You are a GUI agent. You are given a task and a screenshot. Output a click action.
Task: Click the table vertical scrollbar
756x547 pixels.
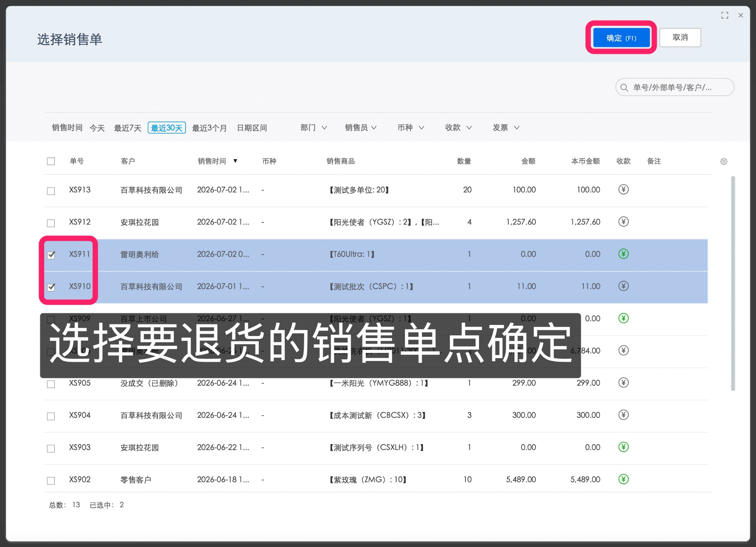[733, 284]
